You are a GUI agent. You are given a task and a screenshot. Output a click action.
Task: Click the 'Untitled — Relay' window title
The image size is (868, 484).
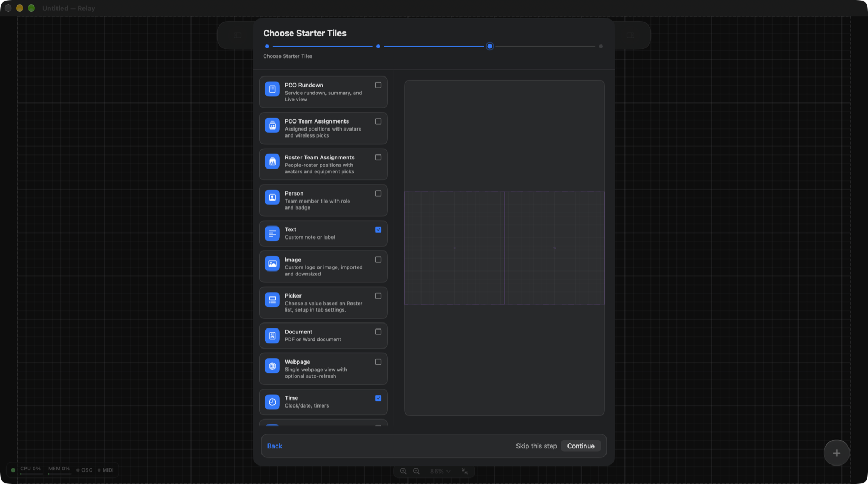[69, 8]
